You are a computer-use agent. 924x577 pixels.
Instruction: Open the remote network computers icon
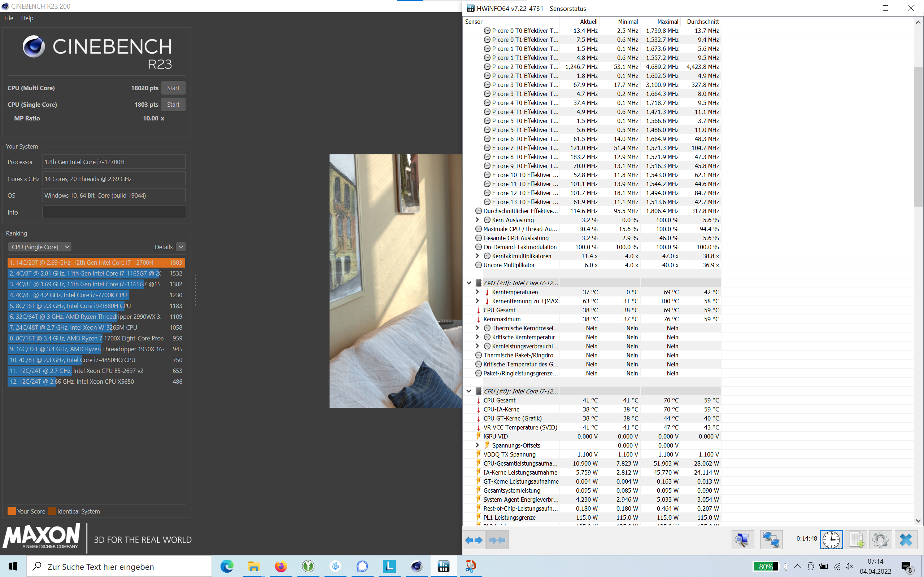click(x=771, y=540)
